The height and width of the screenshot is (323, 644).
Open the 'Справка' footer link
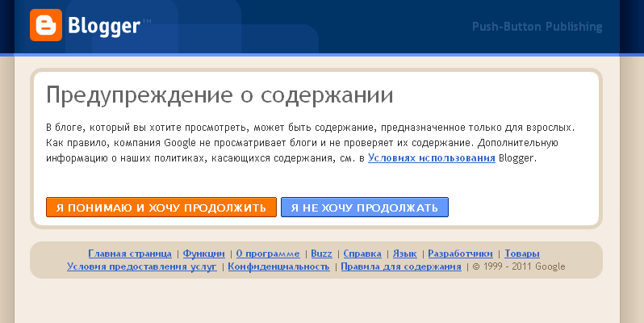[x=362, y=254]
